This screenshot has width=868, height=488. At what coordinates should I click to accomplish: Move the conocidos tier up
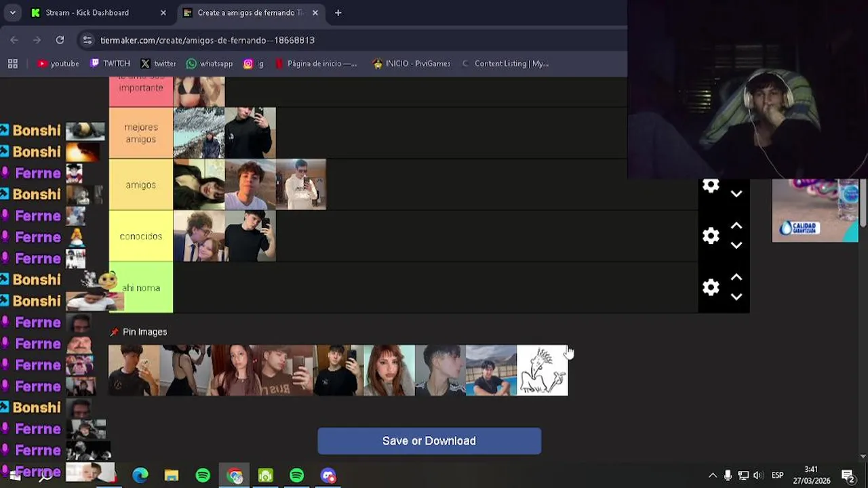pos(736,226)
